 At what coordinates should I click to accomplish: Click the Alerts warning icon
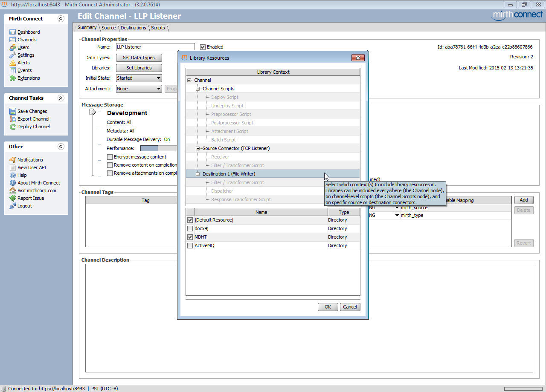pyautogui.click(x=13, y=63)
